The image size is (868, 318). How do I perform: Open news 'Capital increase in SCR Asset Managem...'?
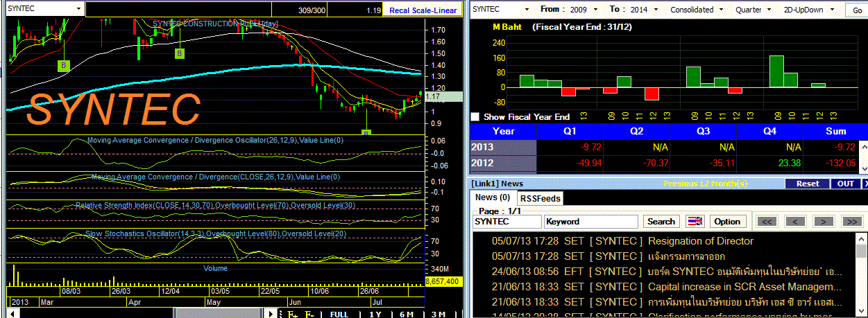tap(745, 287)
